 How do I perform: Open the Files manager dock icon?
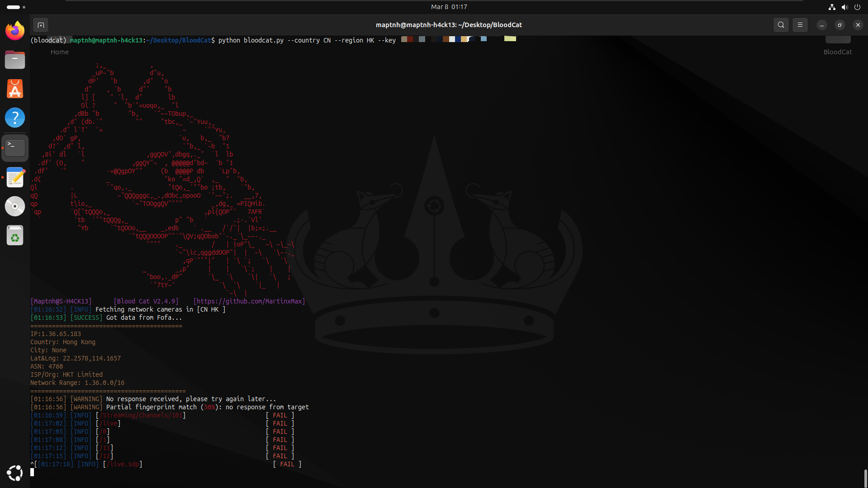(15, 60)
